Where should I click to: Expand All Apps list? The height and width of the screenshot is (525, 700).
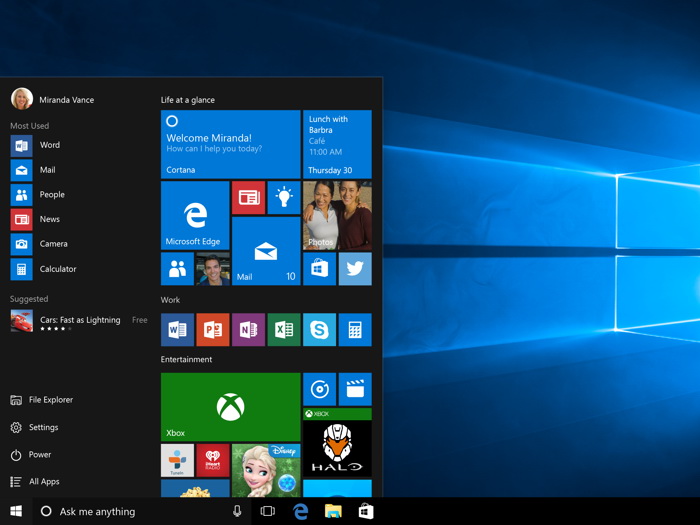pos(35,481)
